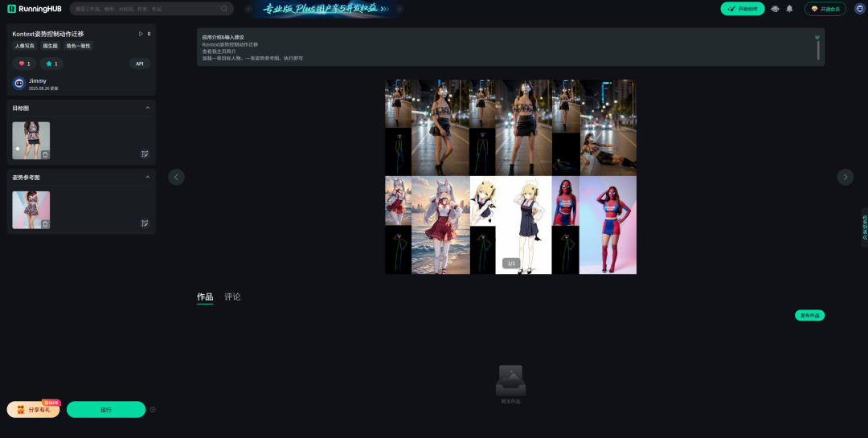Screen dimensions: 868x438
Task: Open the user avatar menu at top right
Action: coord(859,9)
